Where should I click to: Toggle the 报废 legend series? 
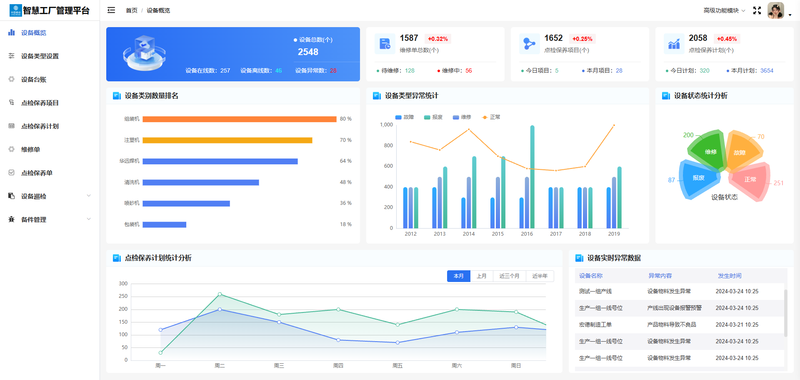[x=433, y=117]
